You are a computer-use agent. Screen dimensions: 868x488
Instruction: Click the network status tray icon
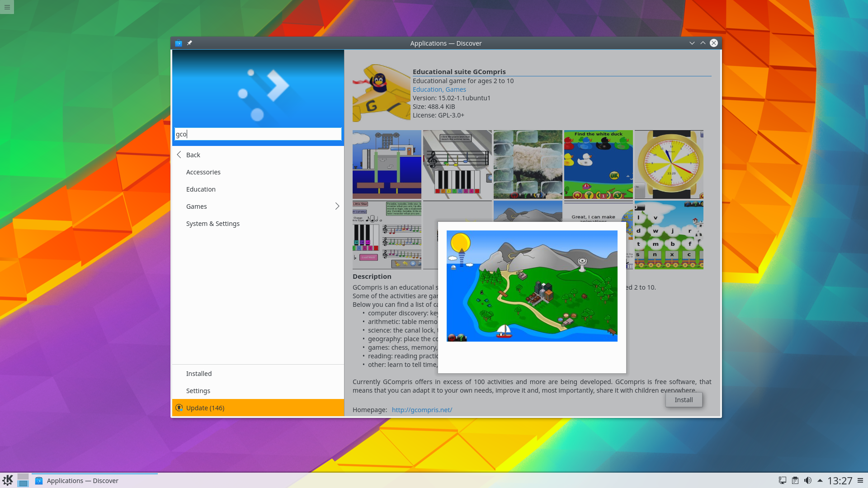(x=782, y=480)
